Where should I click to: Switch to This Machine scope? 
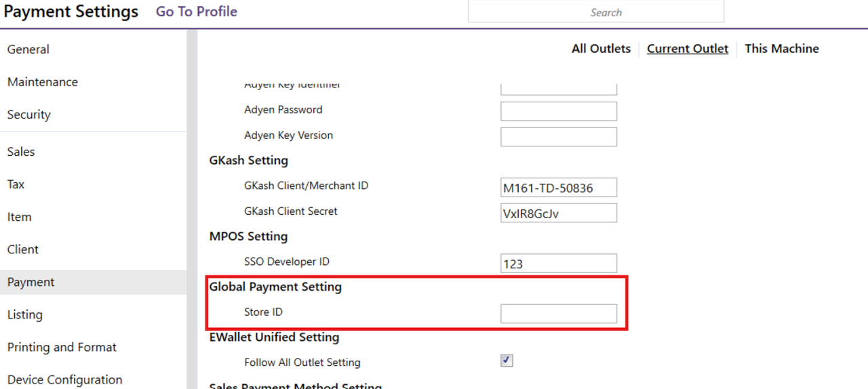(781, 49)
